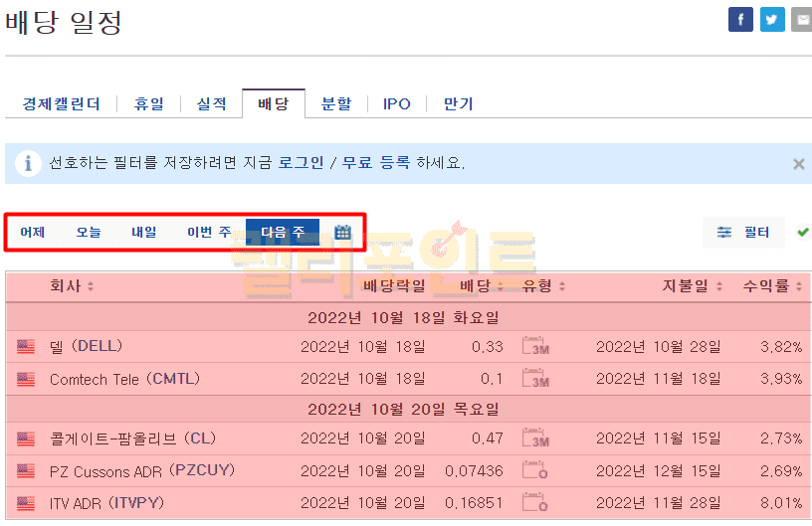Sort the table by 회사 column
Image resolution: width=812 pixels, height=526 pixels.
pyautogui.click(x=71, y=286)
